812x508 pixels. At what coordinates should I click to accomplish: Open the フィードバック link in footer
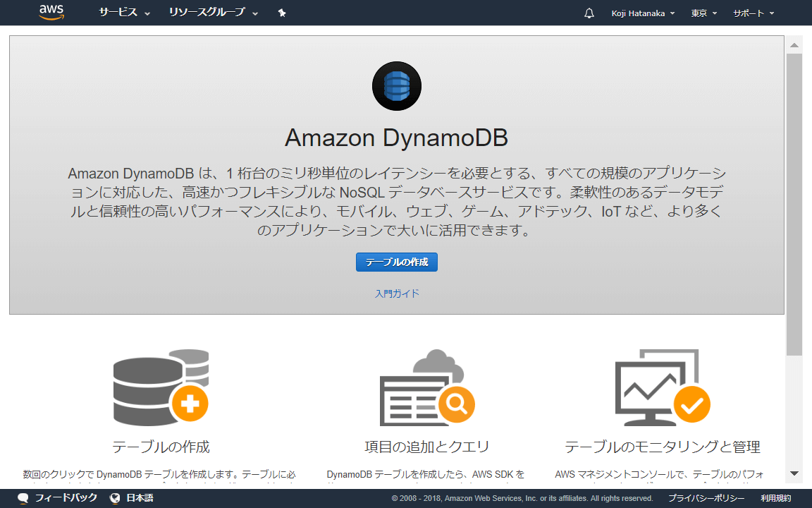66,497
